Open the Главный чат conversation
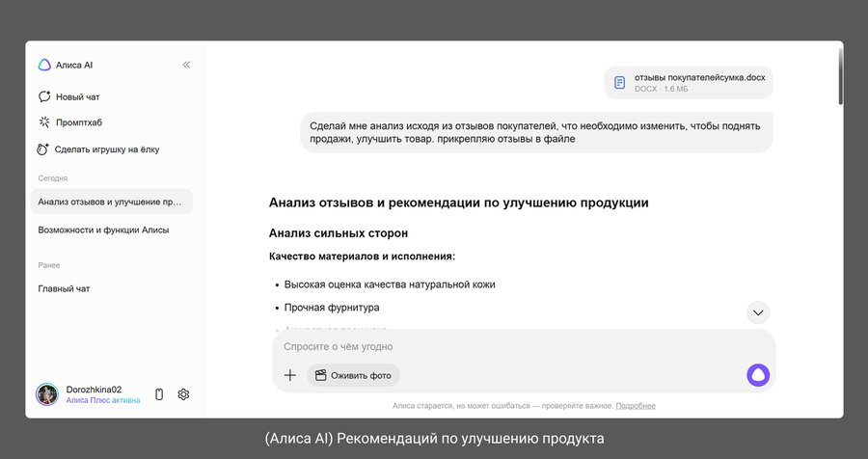Screen dimensions: 868x459 [64, 288]
